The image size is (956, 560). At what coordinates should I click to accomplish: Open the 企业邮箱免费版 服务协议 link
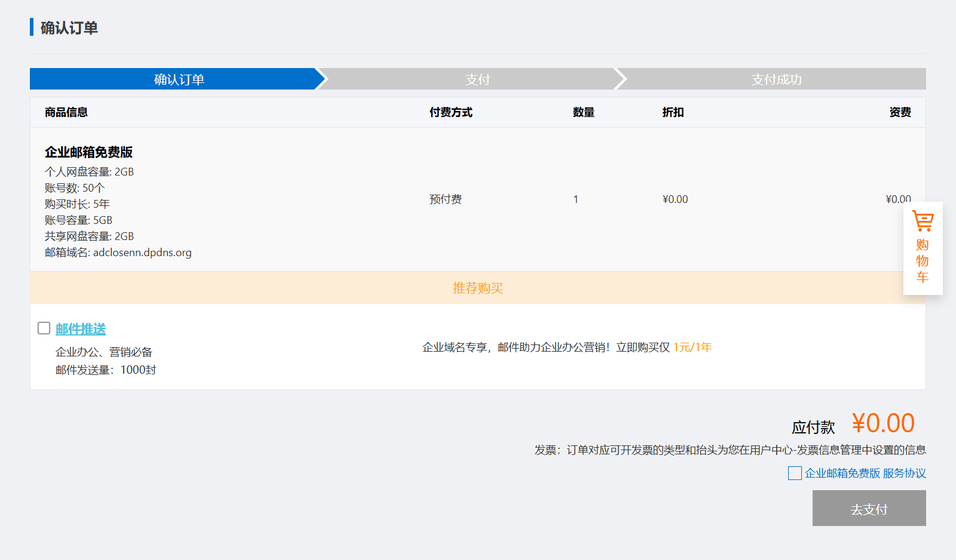(x=865, y=473)
